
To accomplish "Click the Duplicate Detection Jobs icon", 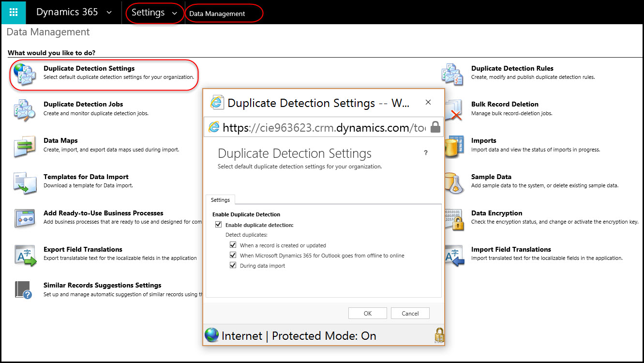I will tap(25, 110).
